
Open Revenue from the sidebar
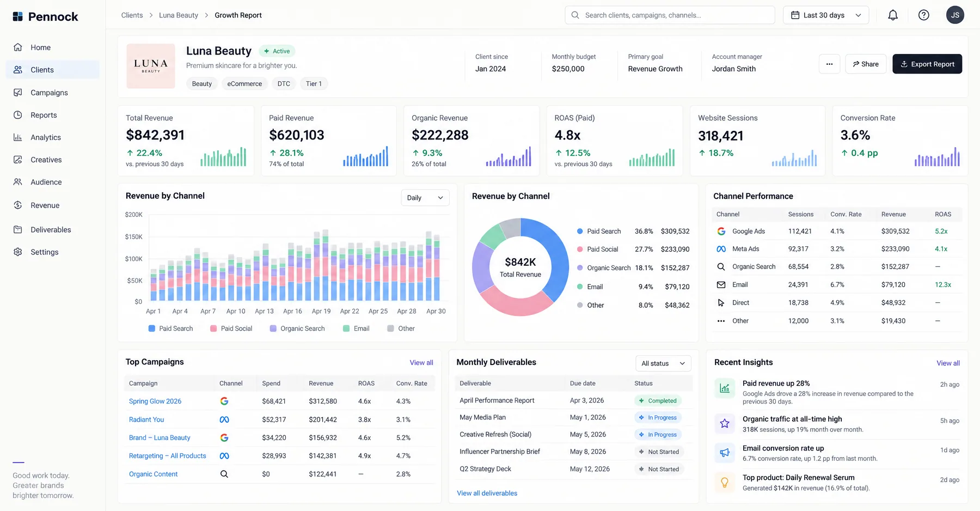(x=53, y=205)
